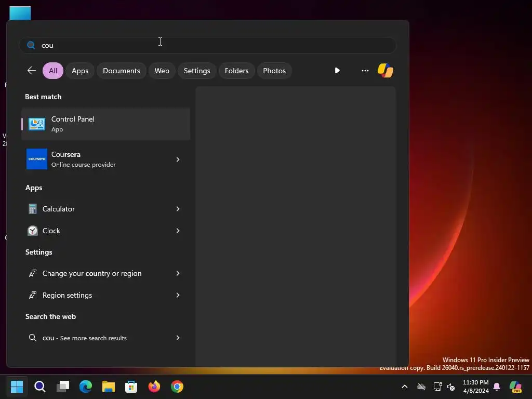This screenshot has height=399, width=532.
Task: Expand Region settings chevron
Action: click(178, 295)
